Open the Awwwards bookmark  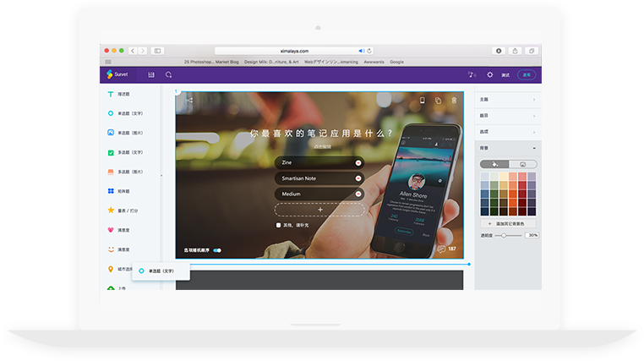coord(374,62)
